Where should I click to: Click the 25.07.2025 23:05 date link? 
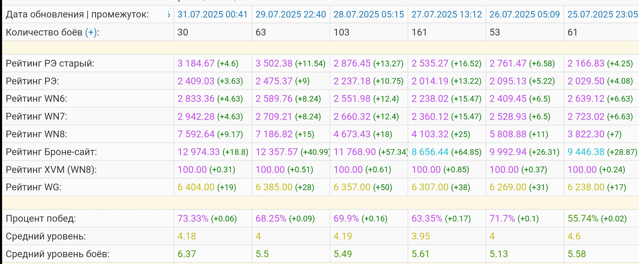tap(603, 14)
